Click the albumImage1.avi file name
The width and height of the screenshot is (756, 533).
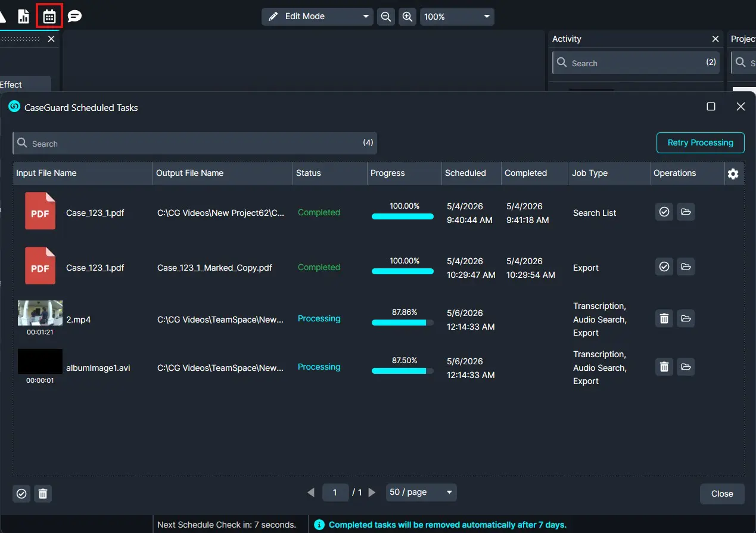[x=98, y=368]
